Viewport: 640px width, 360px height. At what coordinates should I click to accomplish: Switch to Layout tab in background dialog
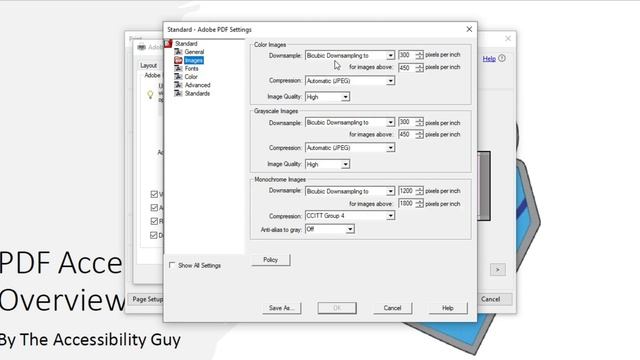point(149,65)
